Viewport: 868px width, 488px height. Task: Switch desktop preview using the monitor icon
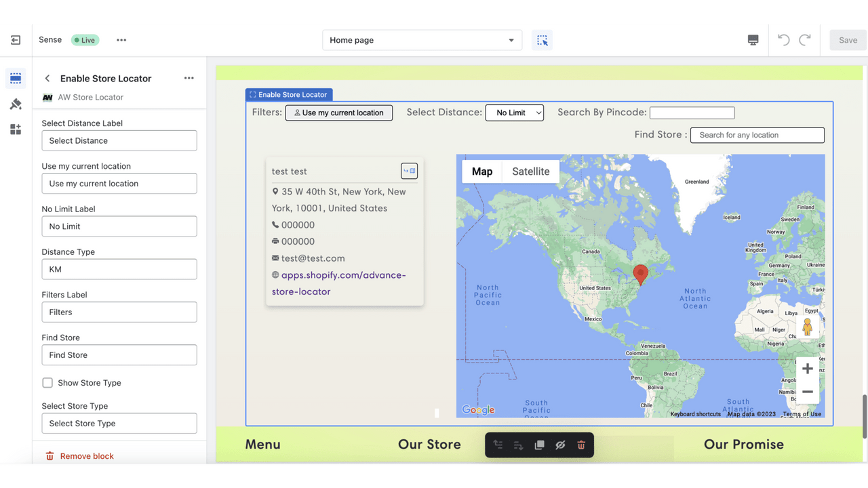(x=753, y=40)
